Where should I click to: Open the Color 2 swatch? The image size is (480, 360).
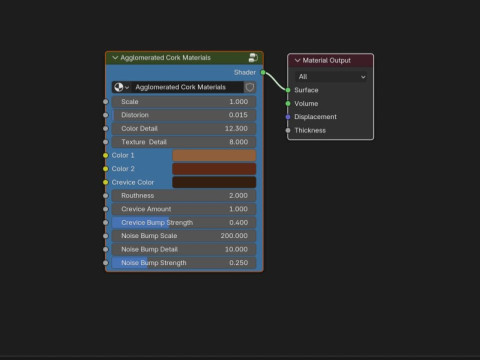[x=214, y=169]
